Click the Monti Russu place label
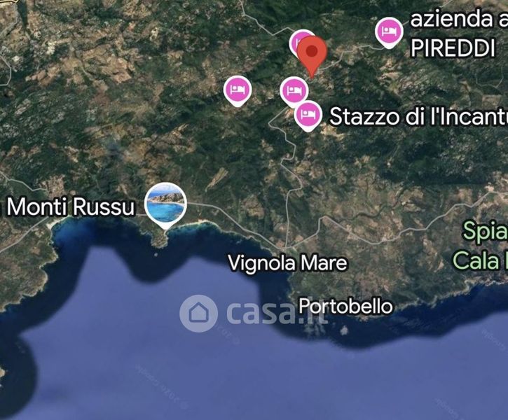This screenshot has width=508, height=420. pyautogui.click(x=70, y=206)
